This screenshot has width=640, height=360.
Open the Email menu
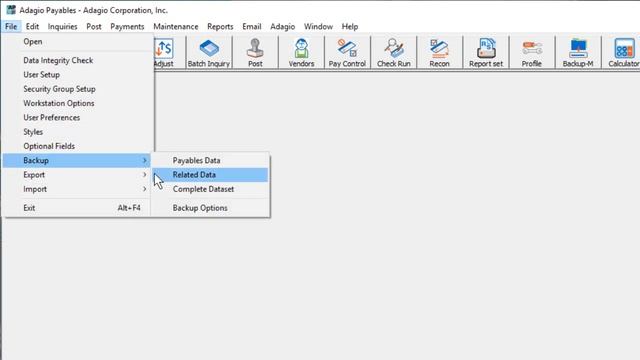click(252, 27)
